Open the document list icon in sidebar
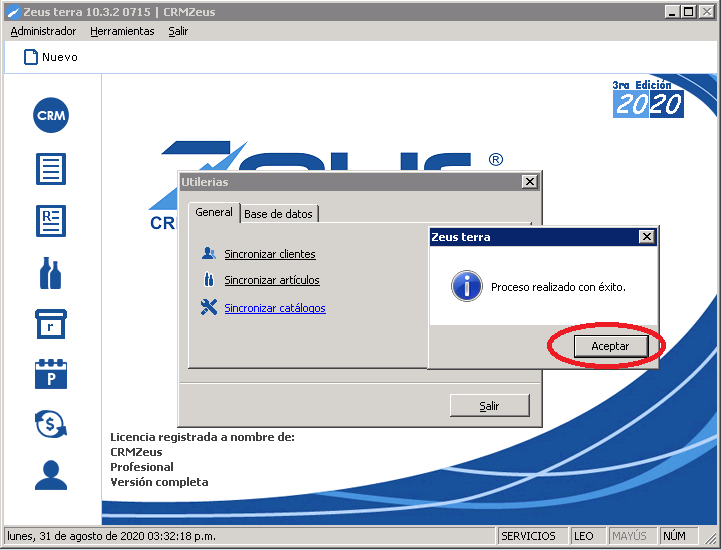This screenshot has height=550, width=721. [51, 169]
